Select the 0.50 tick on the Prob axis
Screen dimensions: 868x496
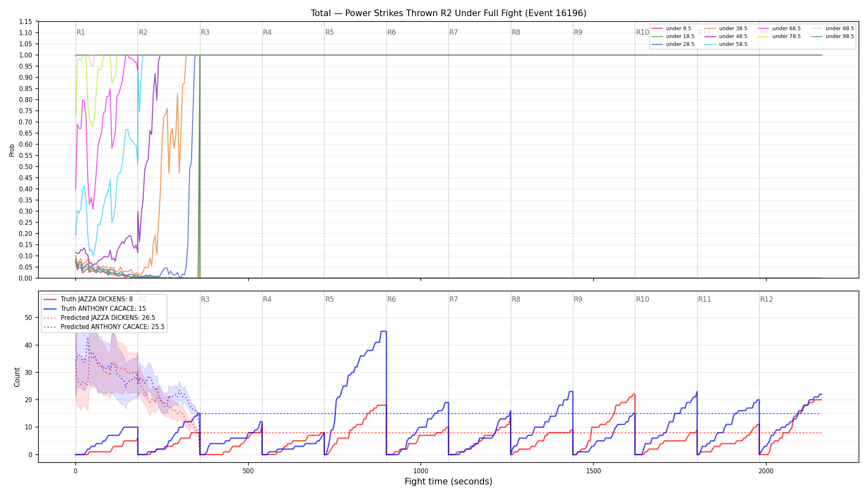pos(26,167)
